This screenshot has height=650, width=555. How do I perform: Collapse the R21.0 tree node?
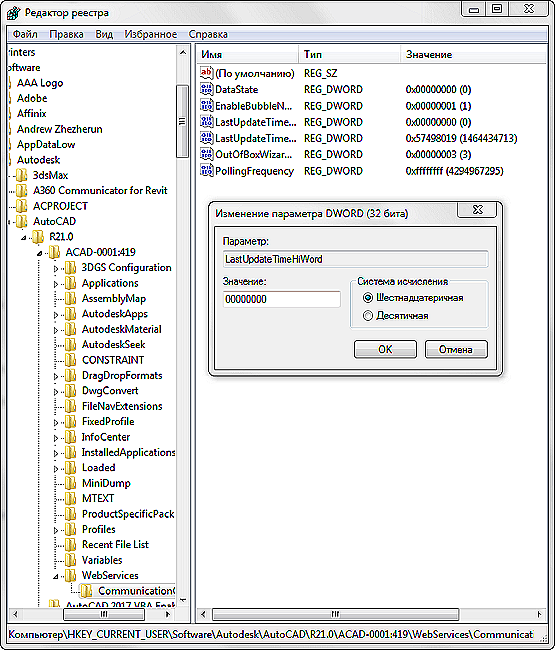(24, 238)
